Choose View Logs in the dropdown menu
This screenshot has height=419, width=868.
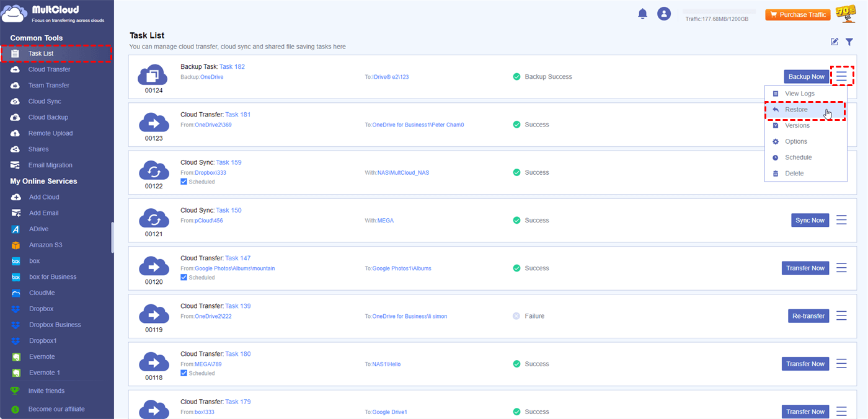799,94
